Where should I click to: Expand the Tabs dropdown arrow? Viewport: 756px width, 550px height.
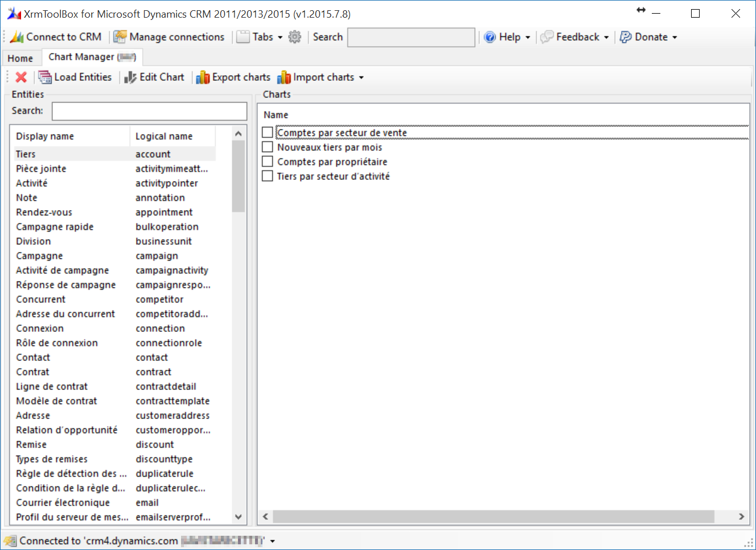[x=280, y=38]
